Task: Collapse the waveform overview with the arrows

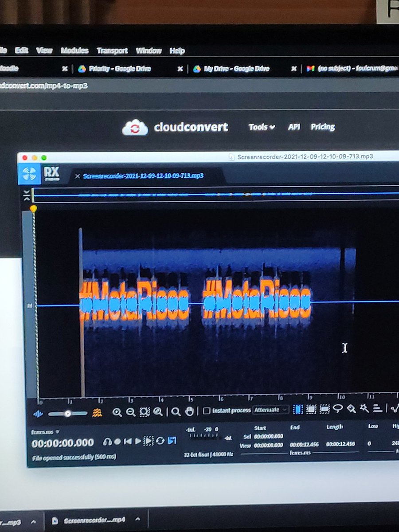Action: pos(27,195)
